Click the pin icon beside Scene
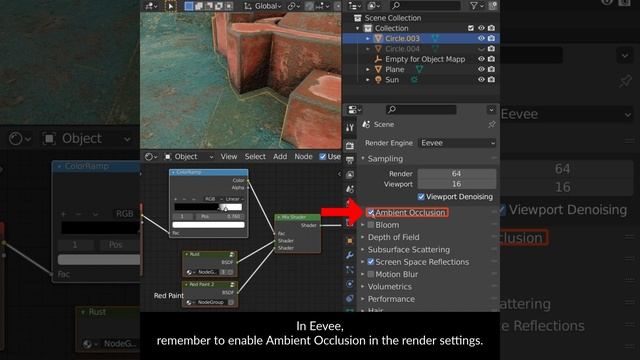Screen dimensions: 640x360 [x=492, y=124]
